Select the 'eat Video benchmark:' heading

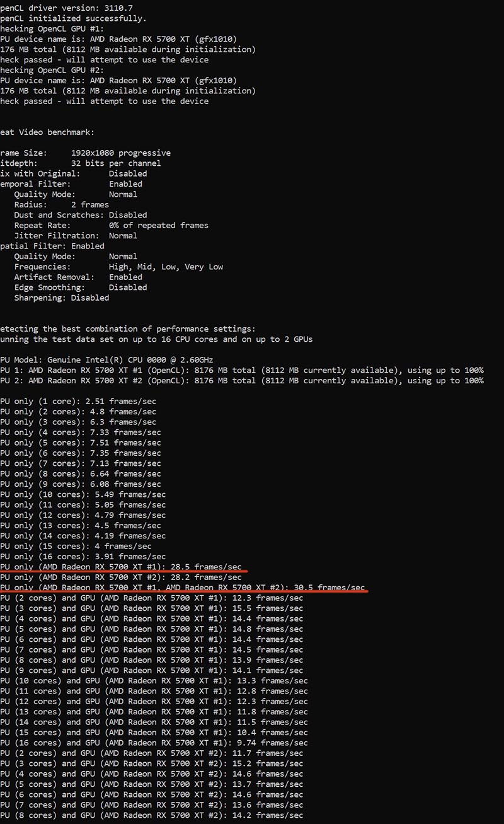point(47,132)
